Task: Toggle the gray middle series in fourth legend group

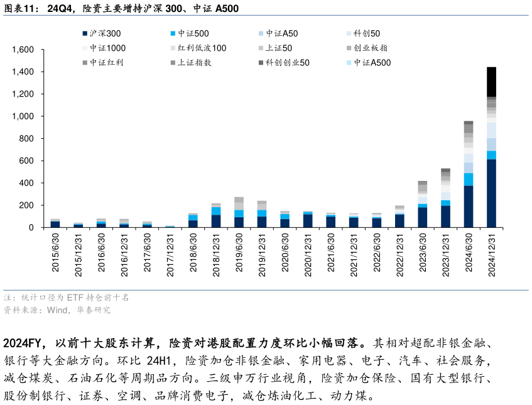Action: coord(349,47)
